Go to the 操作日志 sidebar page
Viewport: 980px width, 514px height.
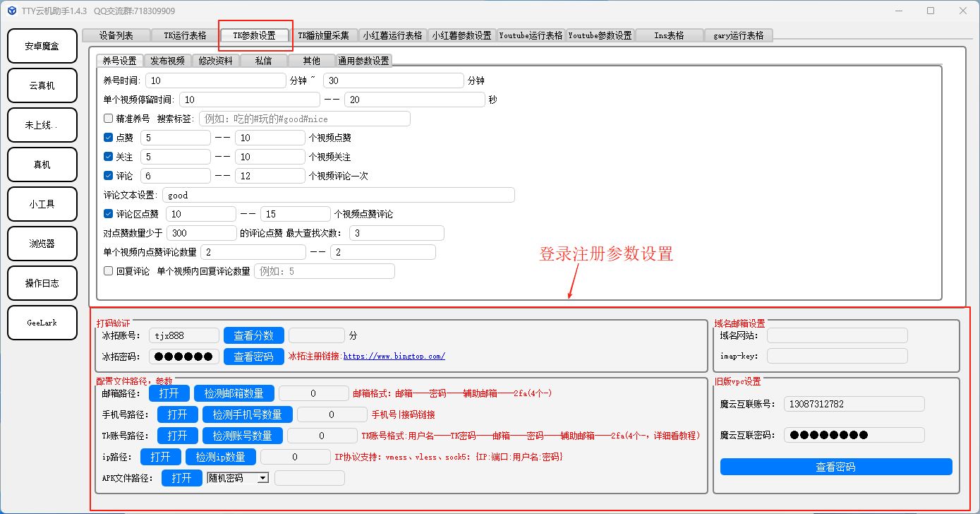42,283
